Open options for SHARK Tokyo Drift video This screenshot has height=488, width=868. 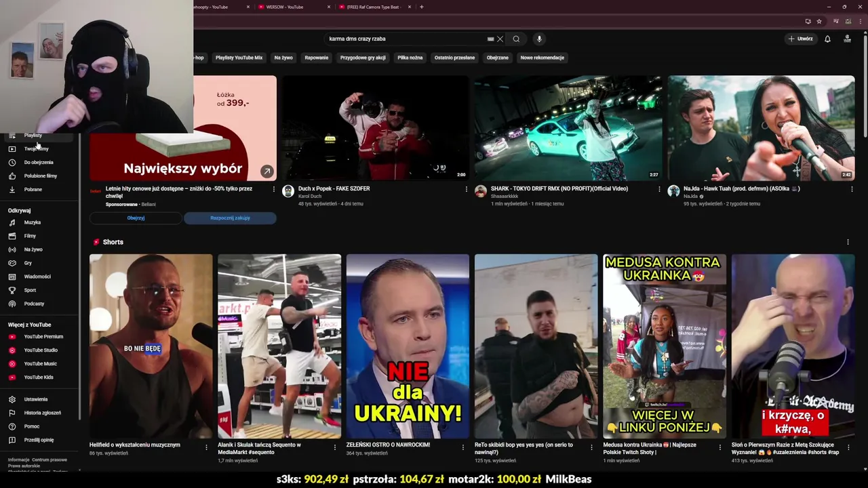(659, 189)
